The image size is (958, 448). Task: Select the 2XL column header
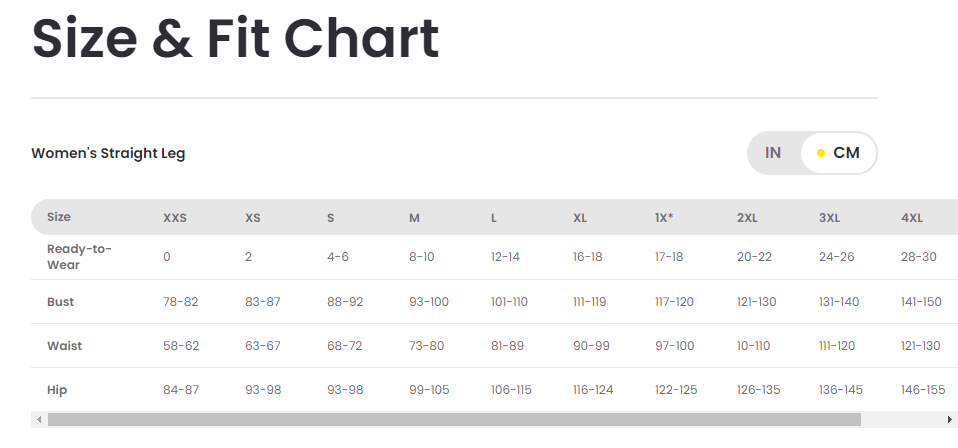(747, 218)
